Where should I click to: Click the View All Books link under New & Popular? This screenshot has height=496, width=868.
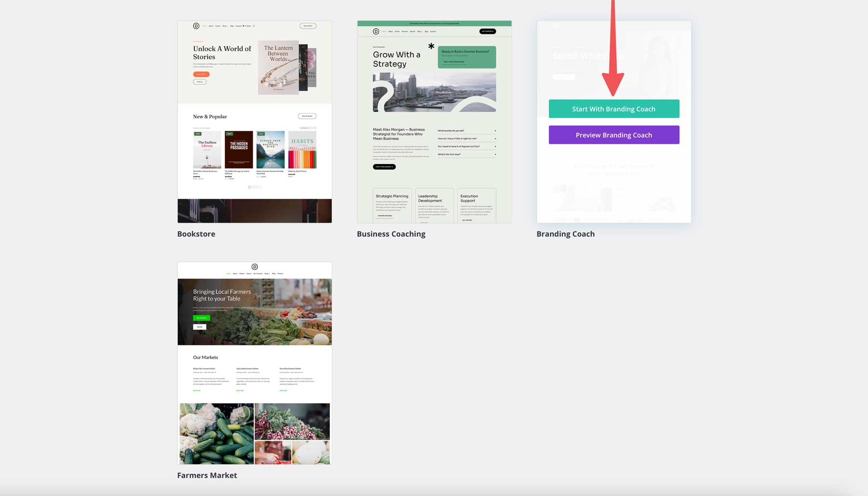click(x=307, y=116)
